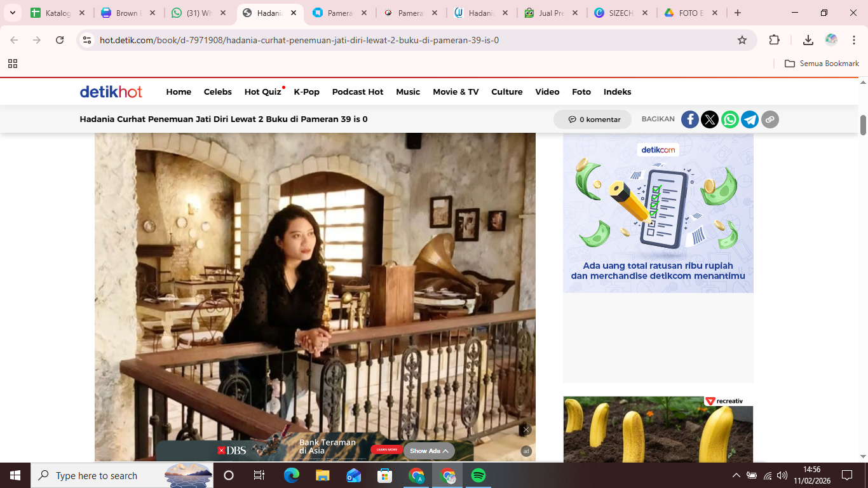Open the Podcast Hot section

click(358, 92)
